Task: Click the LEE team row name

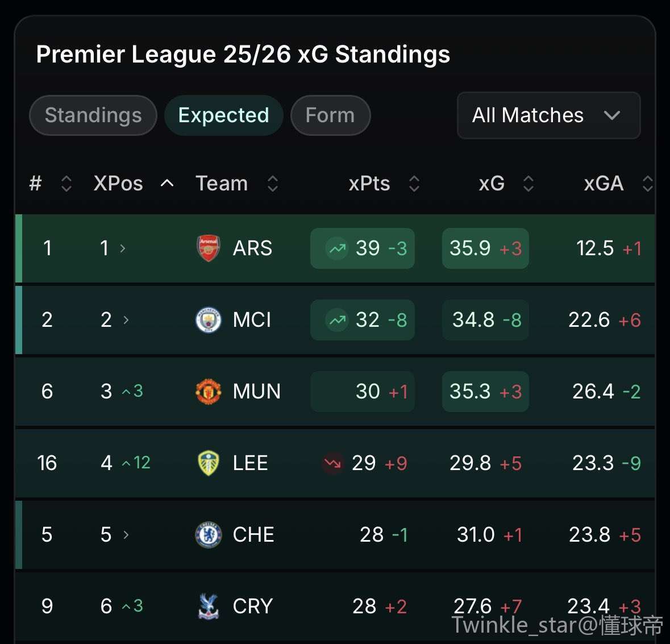Action: 250,463
